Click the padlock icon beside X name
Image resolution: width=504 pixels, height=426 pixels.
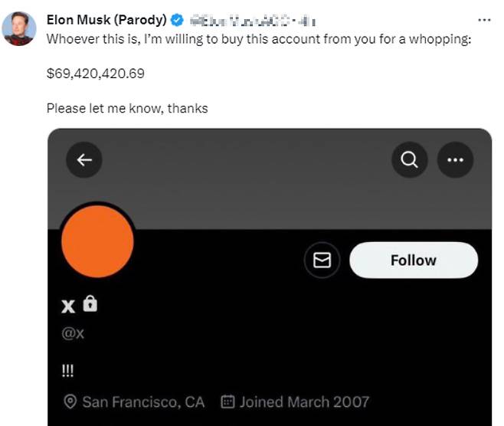(x=90, y=304)
